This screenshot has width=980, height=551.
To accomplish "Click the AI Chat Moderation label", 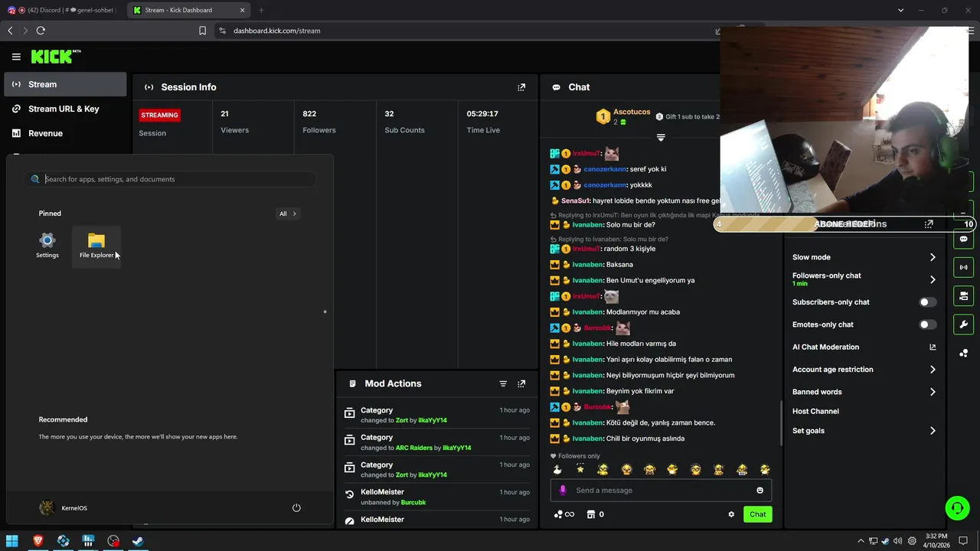I will 825,347.
